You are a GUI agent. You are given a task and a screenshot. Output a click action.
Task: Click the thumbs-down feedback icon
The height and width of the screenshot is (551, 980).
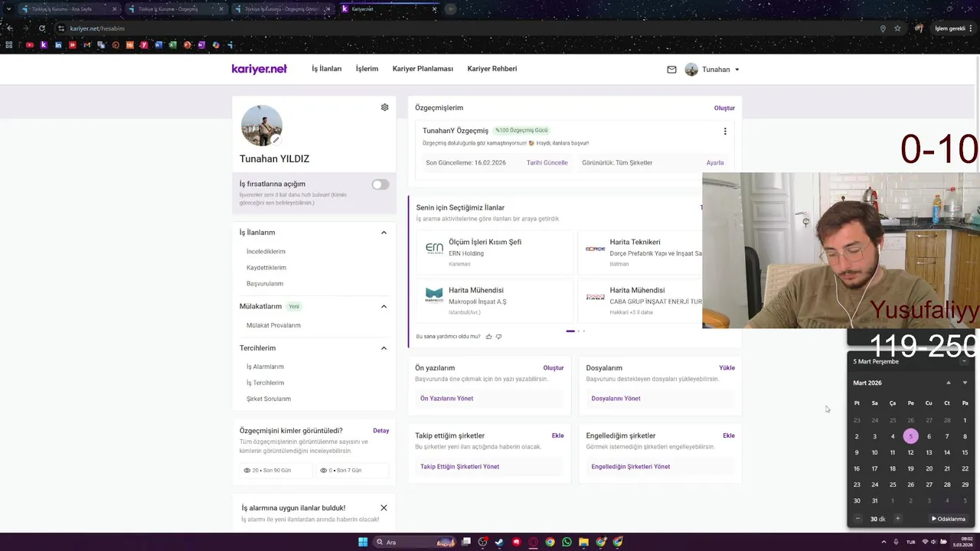498,337
